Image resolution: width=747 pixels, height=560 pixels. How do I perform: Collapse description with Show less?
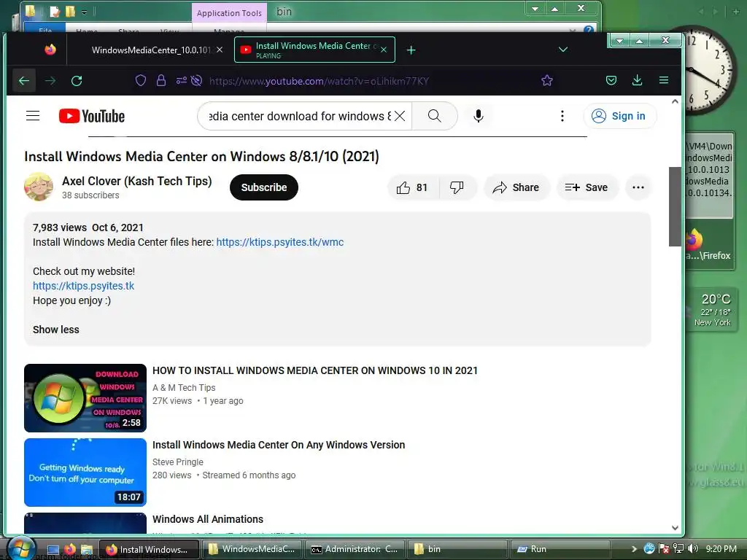(55, 330)
